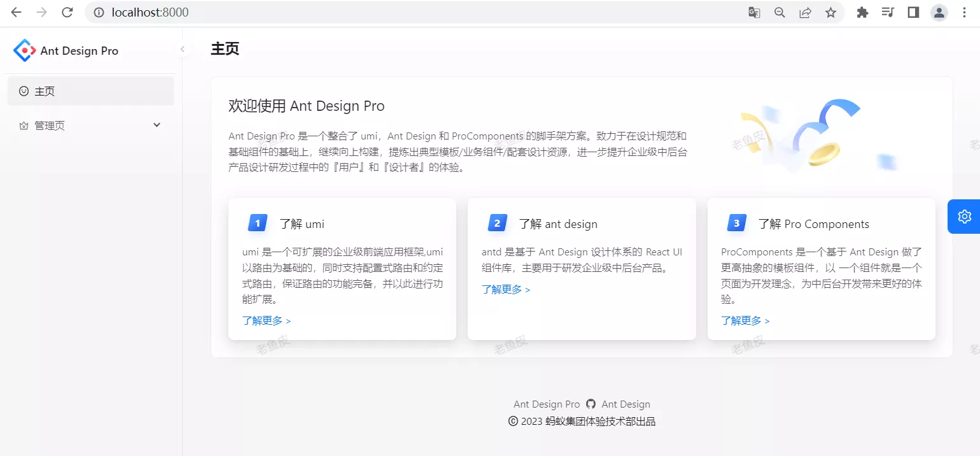Open 了解更多 link in umi card
The image size is (980, 456).
pyautogui.click(x=267, y=320)
